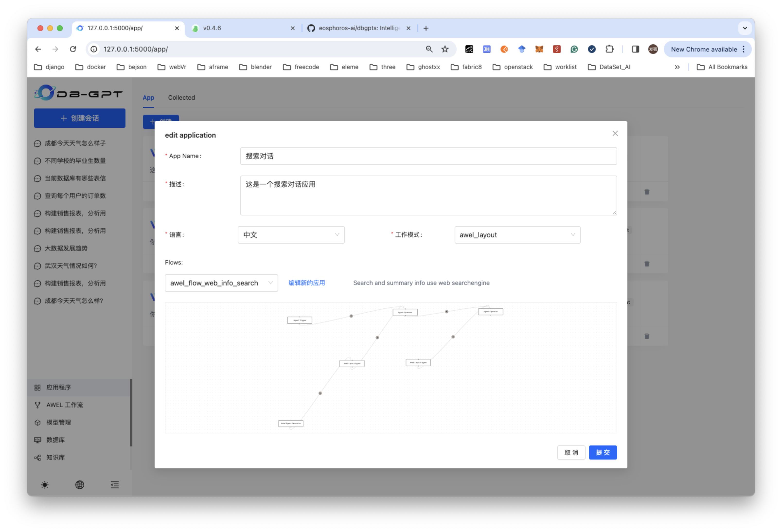Click the 取消 cancel button
This screenshot has height=532, width=782.
[x=571, y=452]
